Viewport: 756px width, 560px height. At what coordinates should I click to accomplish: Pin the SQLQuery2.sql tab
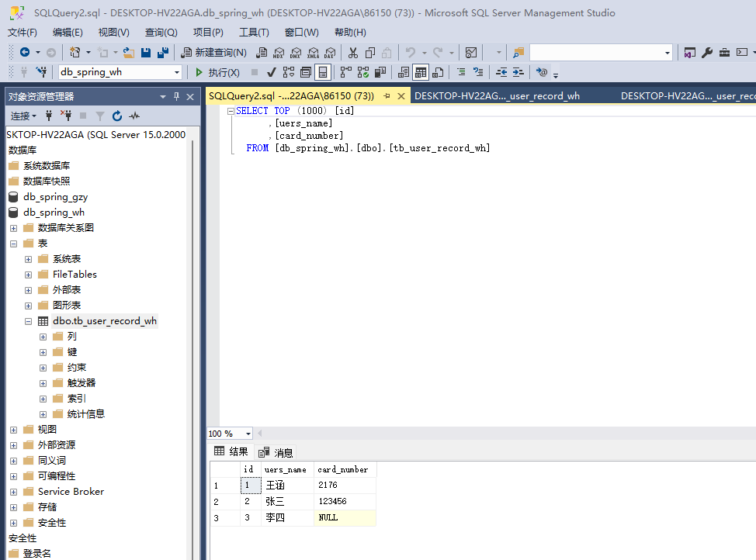click(x=387, y=96)
